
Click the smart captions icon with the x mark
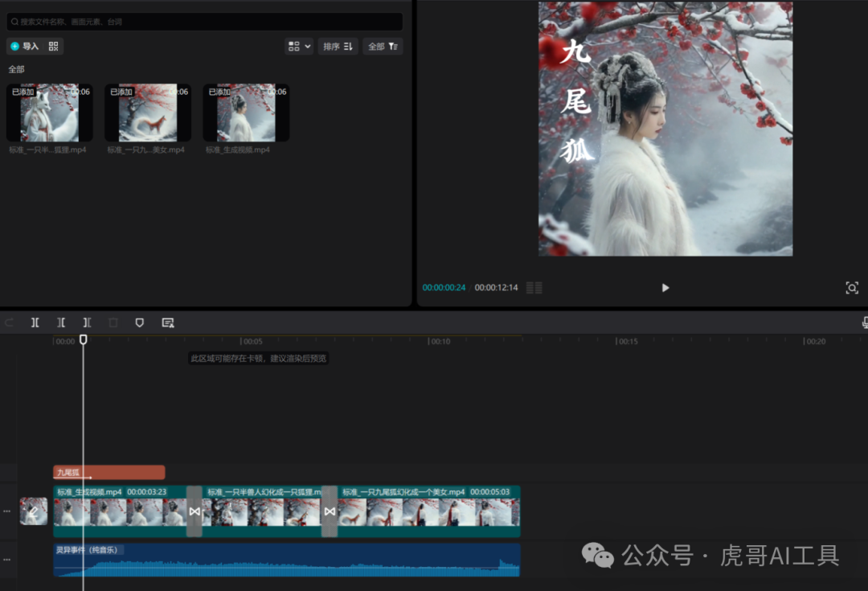(x=167, y=322)
